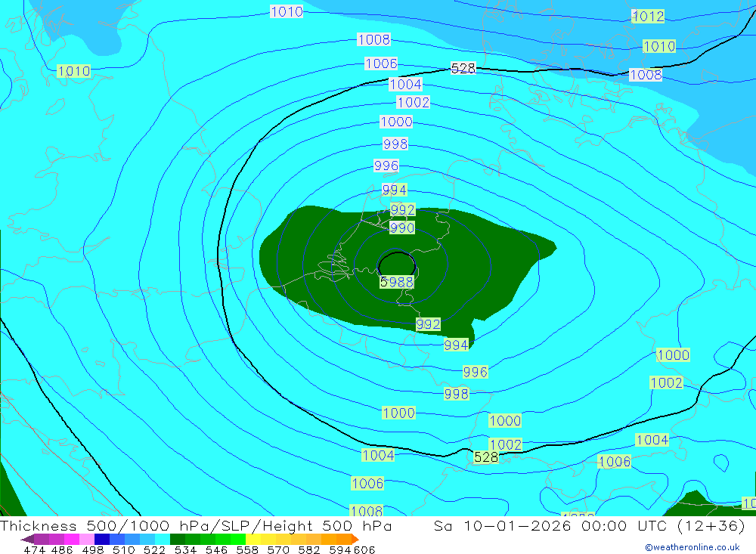
Task: Click the 498 legend value
Action: pos(92,549)
